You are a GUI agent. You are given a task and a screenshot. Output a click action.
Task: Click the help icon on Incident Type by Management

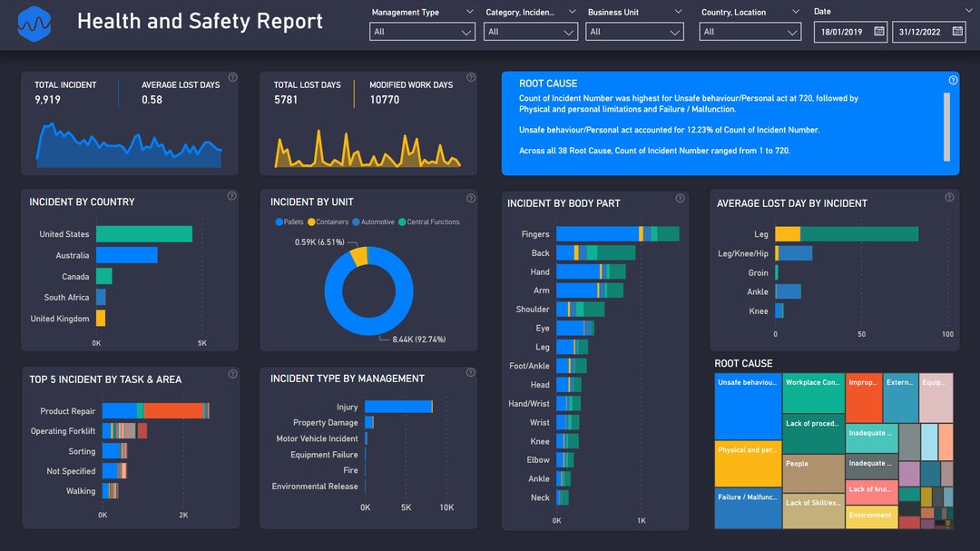click(470, 372)
